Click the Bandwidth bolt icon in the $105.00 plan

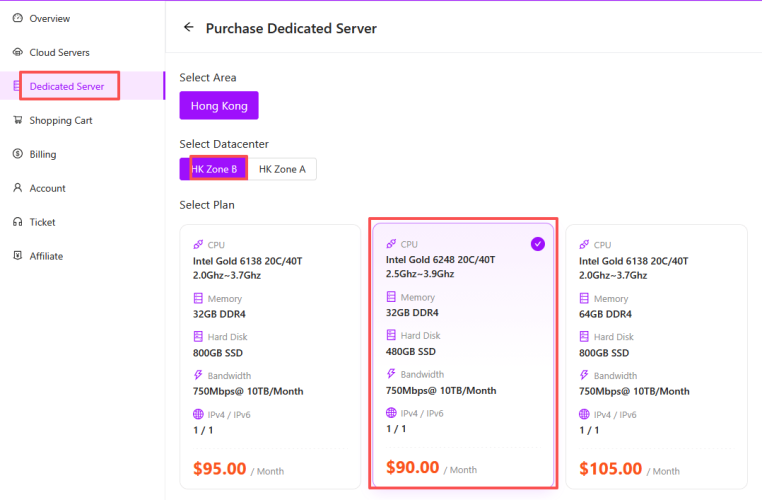[584, 375]
